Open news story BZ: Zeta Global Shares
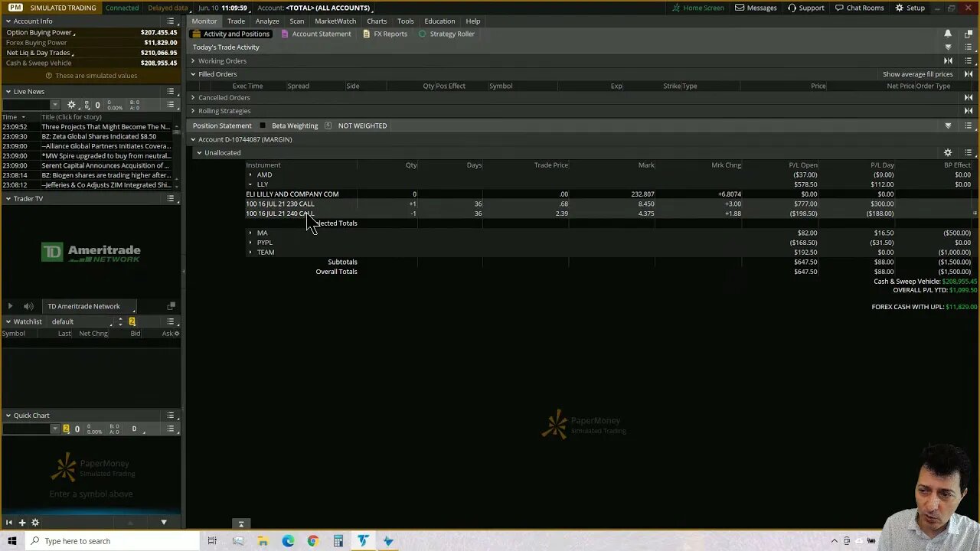The image size is (980, 551). click(x=99, y=137)
